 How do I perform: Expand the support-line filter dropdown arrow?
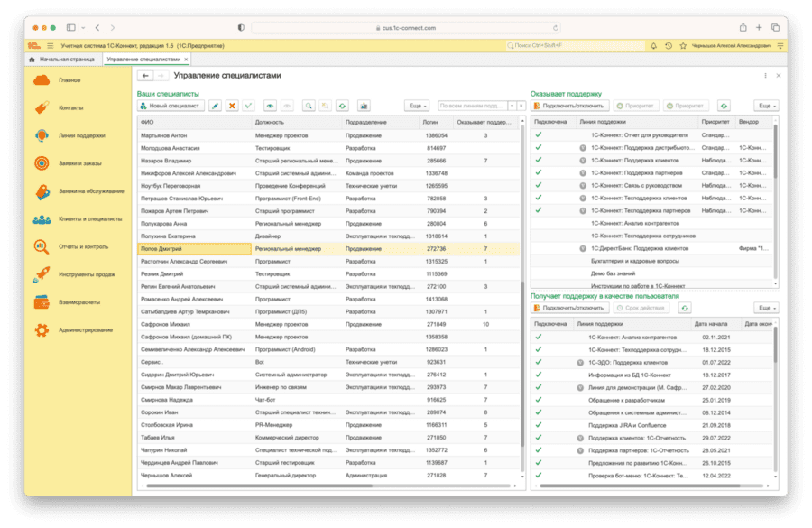pos(512,106)
